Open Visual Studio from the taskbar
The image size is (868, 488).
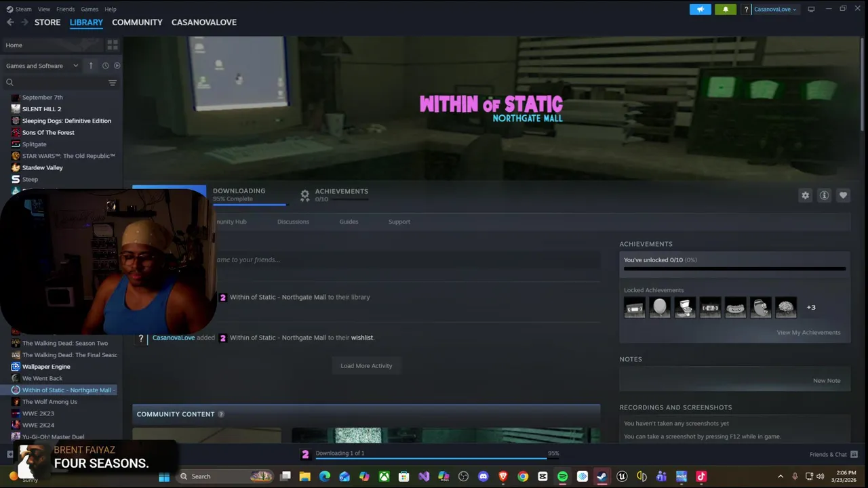click(x=424, y=476)
